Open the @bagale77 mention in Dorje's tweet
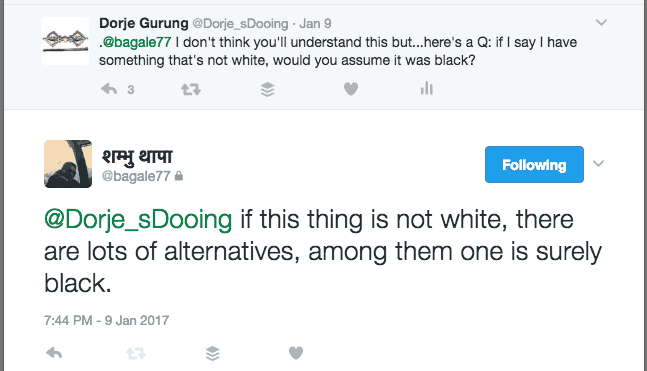This screenshot has height=371, width=647. 137,42
